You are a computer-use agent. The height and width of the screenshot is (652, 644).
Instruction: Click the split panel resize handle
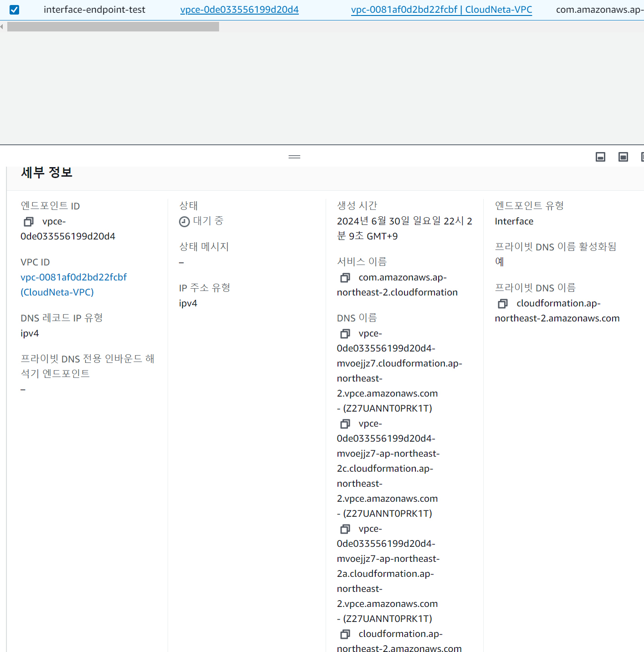294,157
